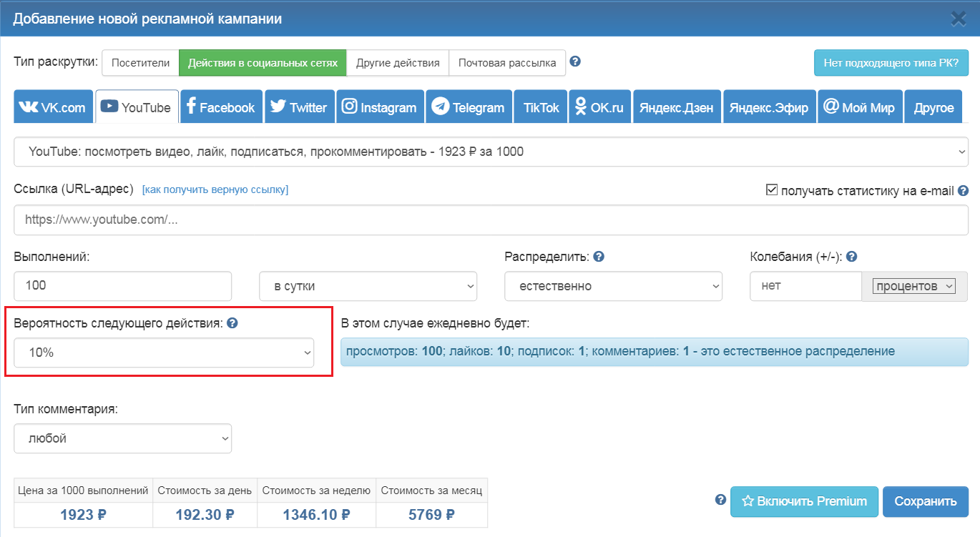Select the Instagram network tab
The width and height of the screenshot is (980, 537).
[x=379, y=107]
